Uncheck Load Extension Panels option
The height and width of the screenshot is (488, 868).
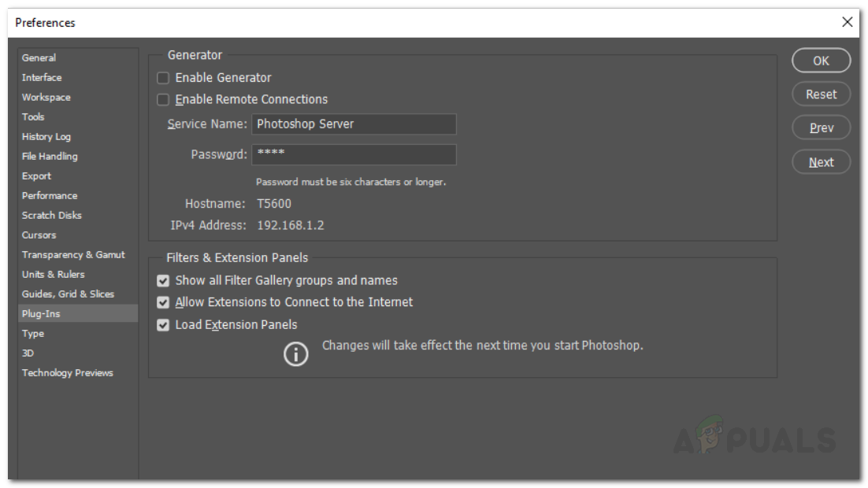coord(163,324)
